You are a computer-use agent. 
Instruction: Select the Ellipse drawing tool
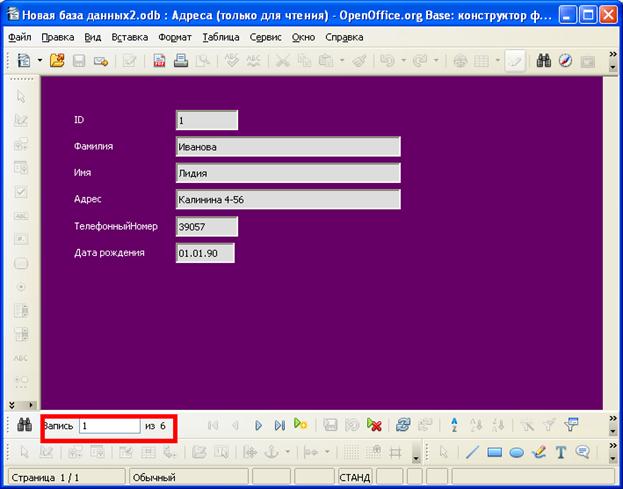pyautogui.click(x=516, y=452)
